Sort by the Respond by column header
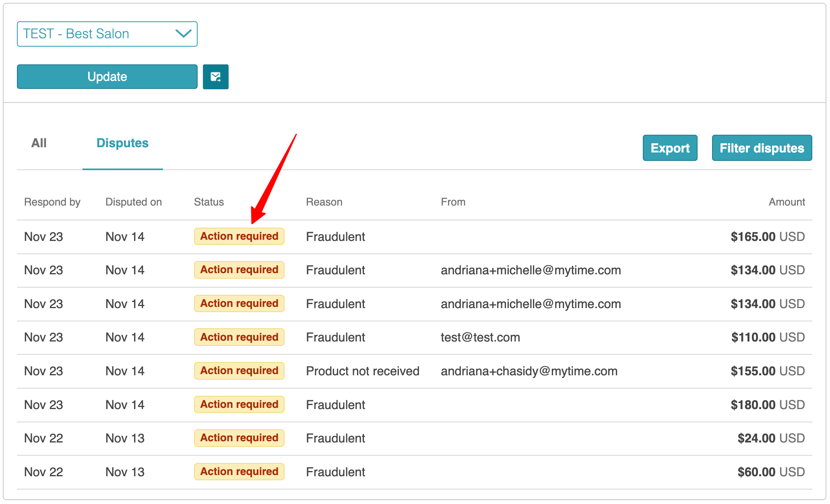 (x=52, y=202)
